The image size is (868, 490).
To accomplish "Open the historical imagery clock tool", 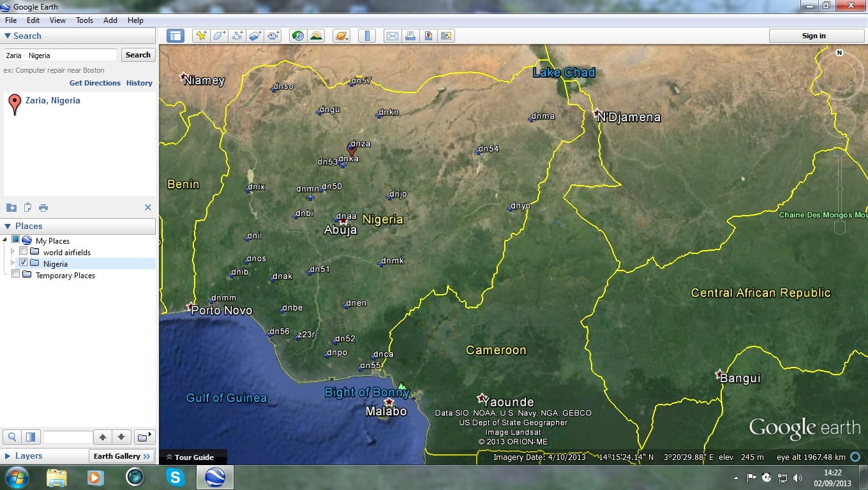I will click(x=298, y=36).
